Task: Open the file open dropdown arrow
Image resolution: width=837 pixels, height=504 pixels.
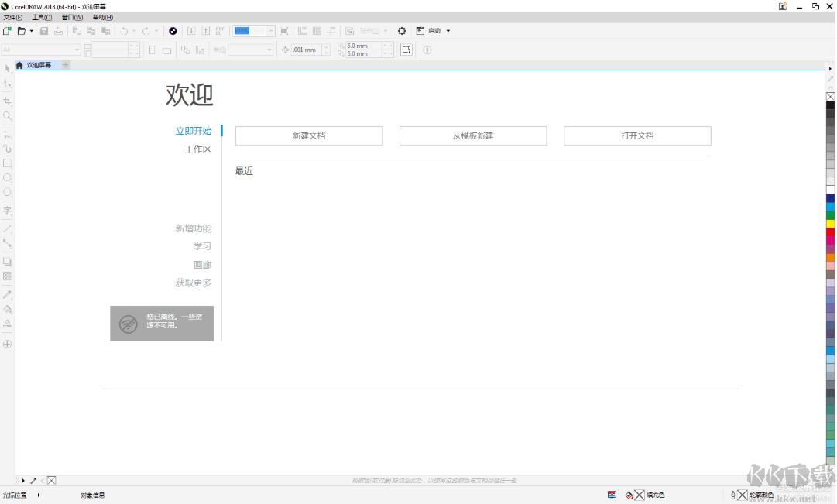Action: pos(32,31)
